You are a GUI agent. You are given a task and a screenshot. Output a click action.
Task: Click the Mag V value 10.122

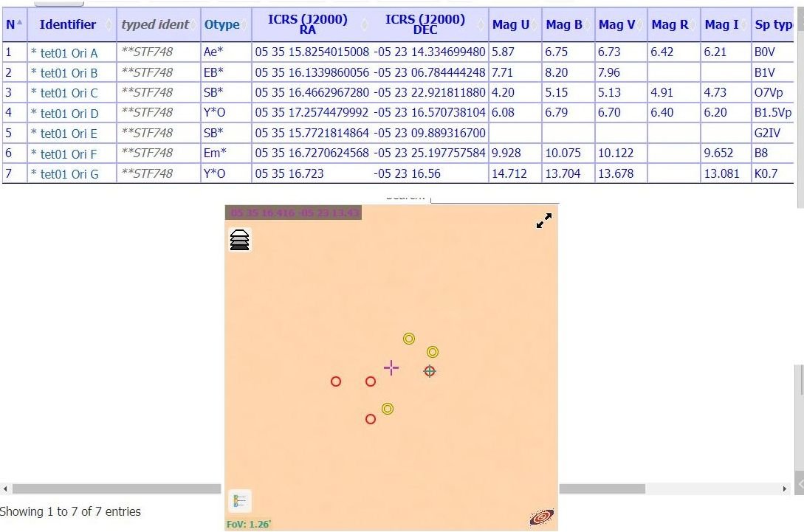click(615, 153)
